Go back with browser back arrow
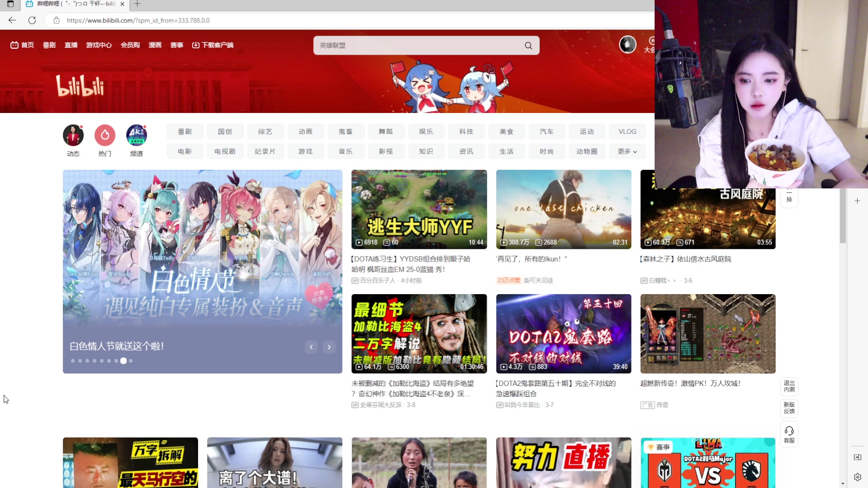868x488 pixels. point(12,20)
